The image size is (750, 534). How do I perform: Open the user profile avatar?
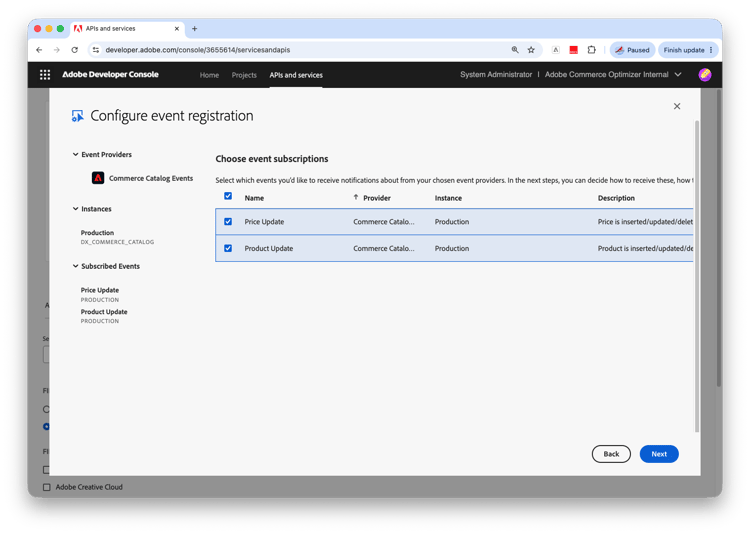[x=705, y=75]
